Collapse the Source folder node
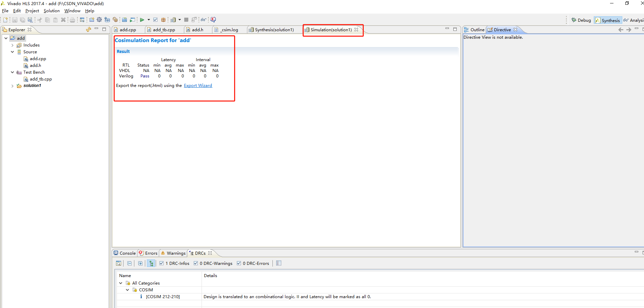This screenshot has width=644, height=308. point(13,52)
